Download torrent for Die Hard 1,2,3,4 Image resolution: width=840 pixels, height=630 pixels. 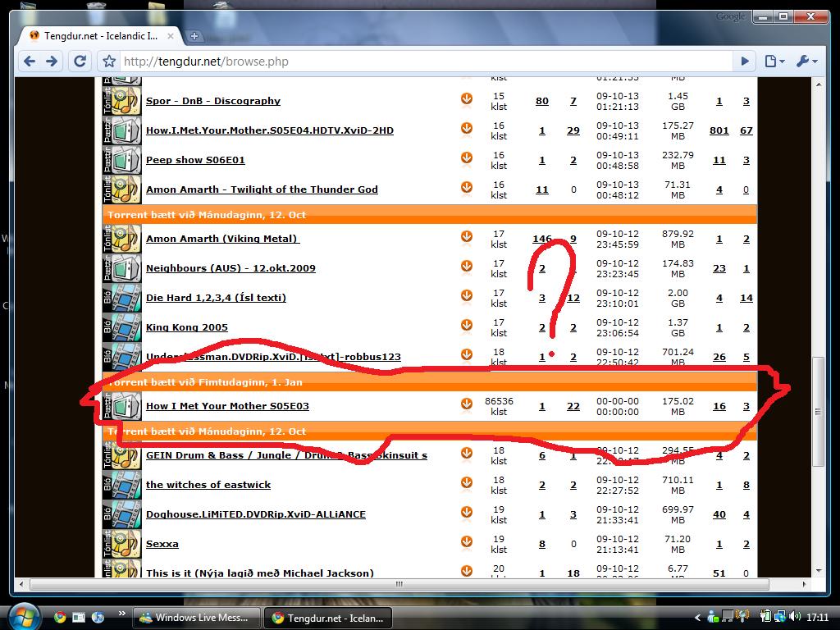coord(467,295)
